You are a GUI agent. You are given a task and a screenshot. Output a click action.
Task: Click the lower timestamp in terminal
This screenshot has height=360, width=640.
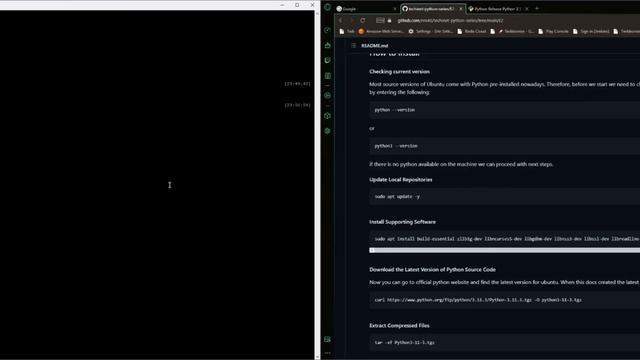click(x=297, y=105)
